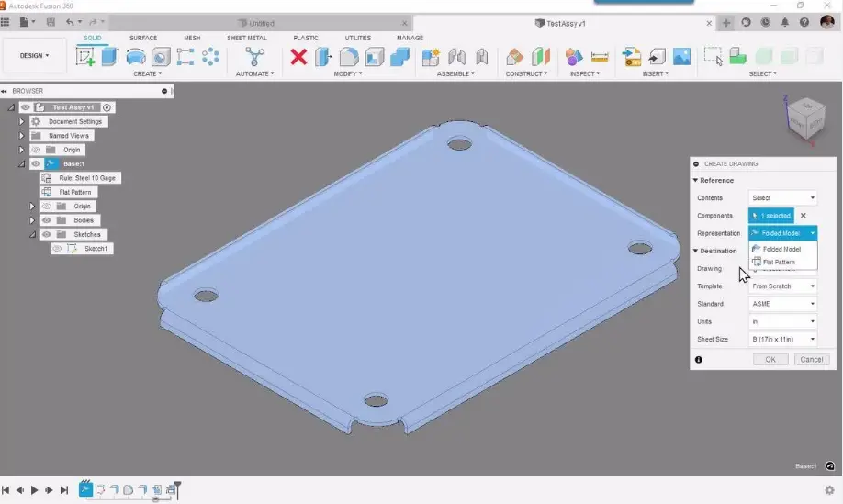Viewport: 843px width, 504px height.
Task: Open the Template dropdown
Action: pos(782,286)
